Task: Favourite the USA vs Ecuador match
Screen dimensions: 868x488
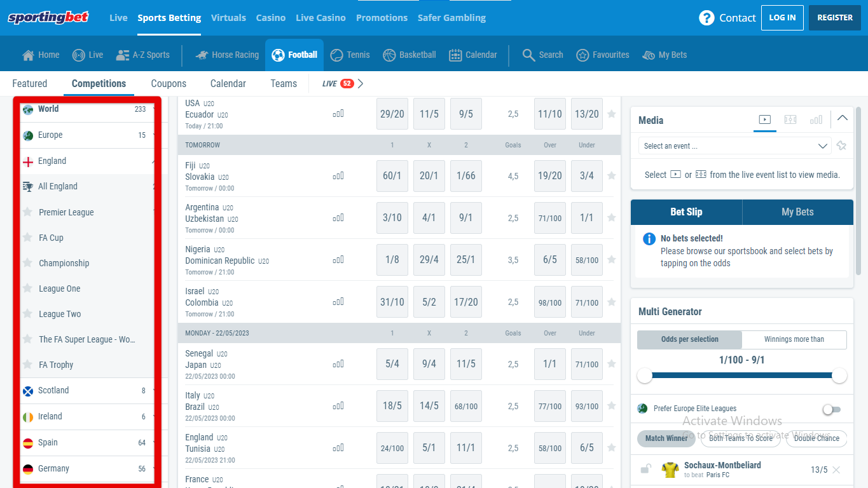Action: (x=612, y=114)
